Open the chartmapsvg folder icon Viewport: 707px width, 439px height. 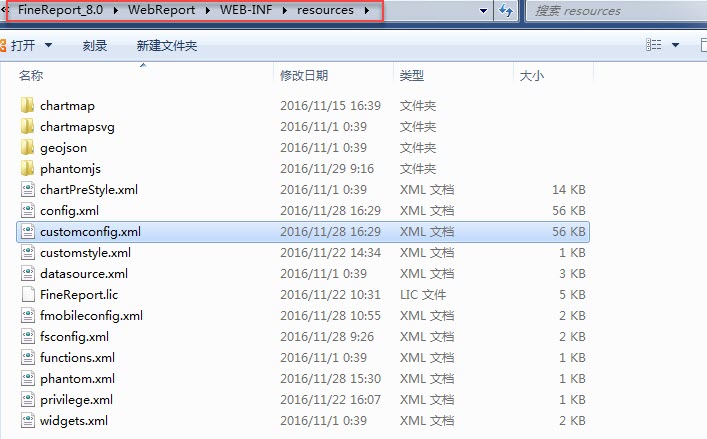(28, 127)
